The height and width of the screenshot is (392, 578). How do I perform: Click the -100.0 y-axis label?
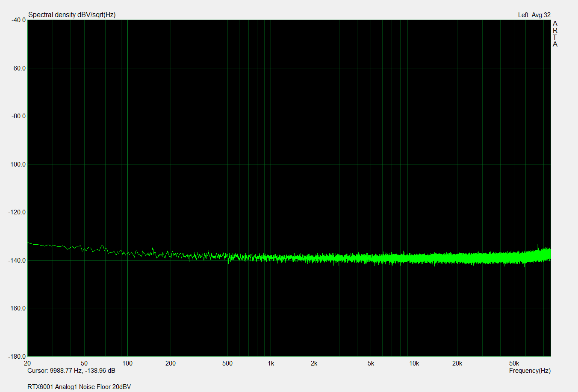[17, 164]
